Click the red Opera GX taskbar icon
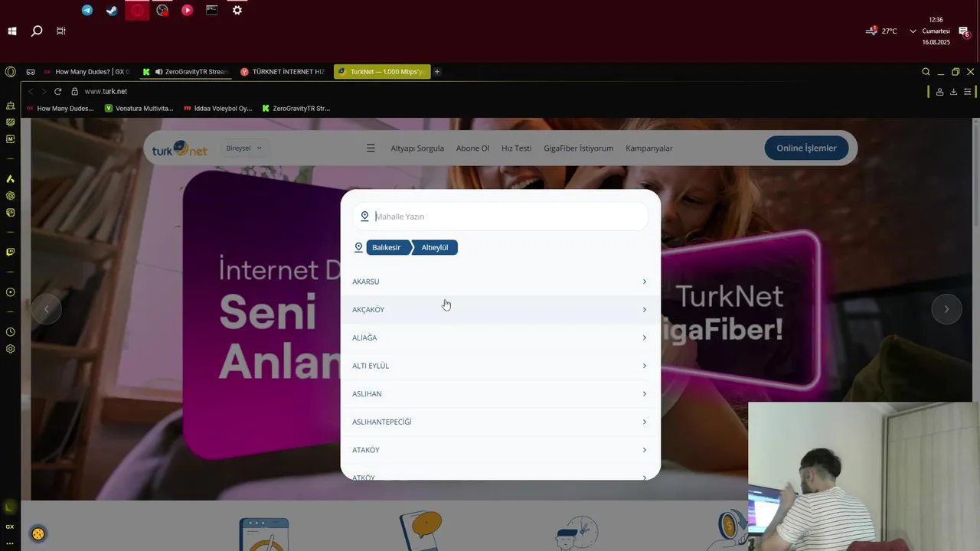Image resolution: width=980 pixels, height=551 pixels. [137, 10]
